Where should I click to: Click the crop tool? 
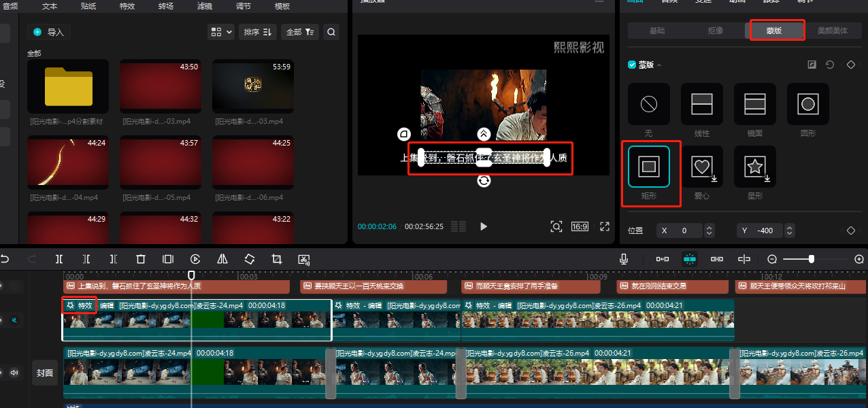pyautogui.click(x=277, y=259)
